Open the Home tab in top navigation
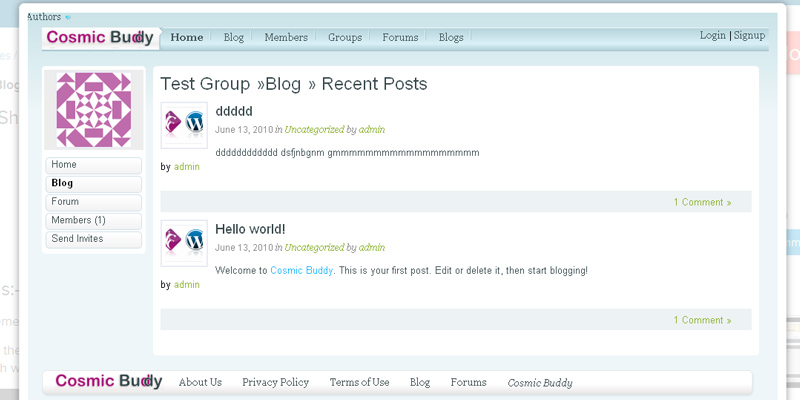 click(187, 38)
